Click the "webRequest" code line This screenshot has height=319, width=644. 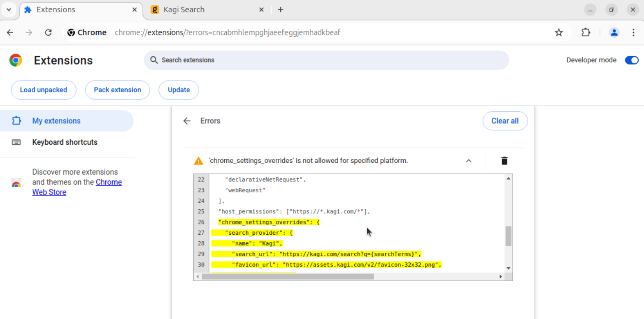pyautogui.click(x=245, y=190)
